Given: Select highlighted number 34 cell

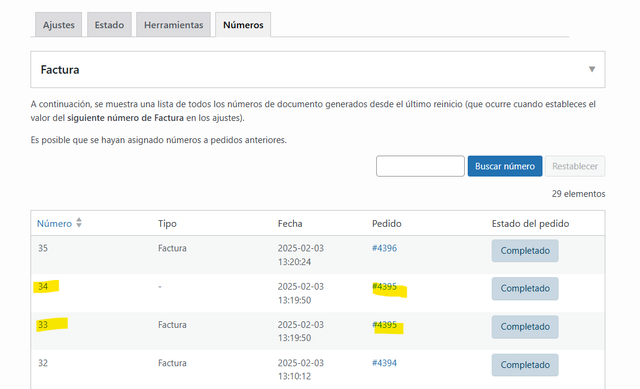Looking at the screenshot, I should (x=43, y=287).
